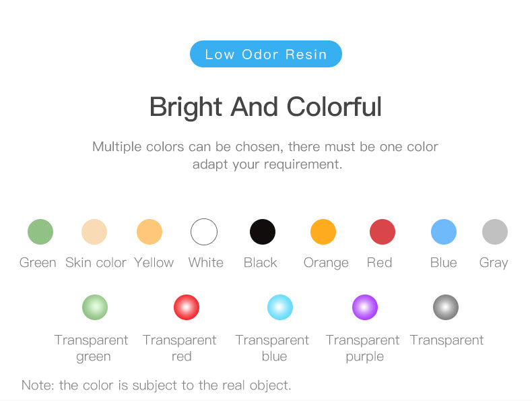Image resolution: width=532 pixels, height=401 pixels.
Task: Choose the Transparent blue circle
Action: [280, 307]
